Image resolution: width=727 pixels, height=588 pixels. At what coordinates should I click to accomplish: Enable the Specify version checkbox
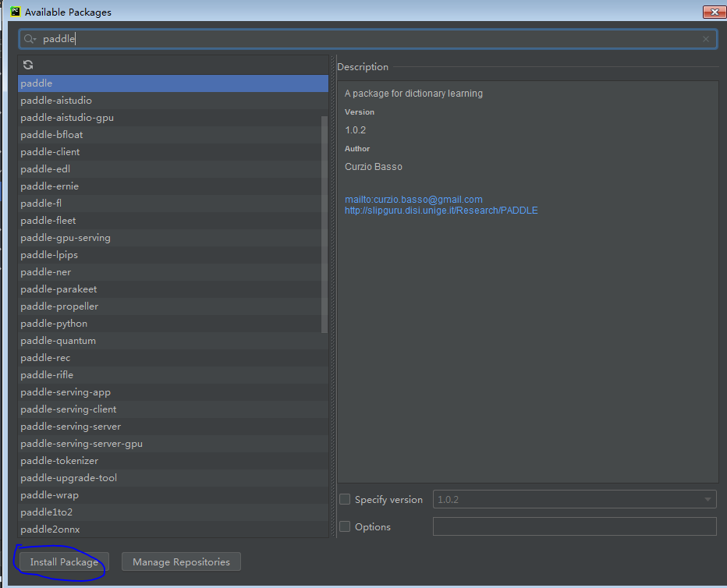click(x=345, y=499)
